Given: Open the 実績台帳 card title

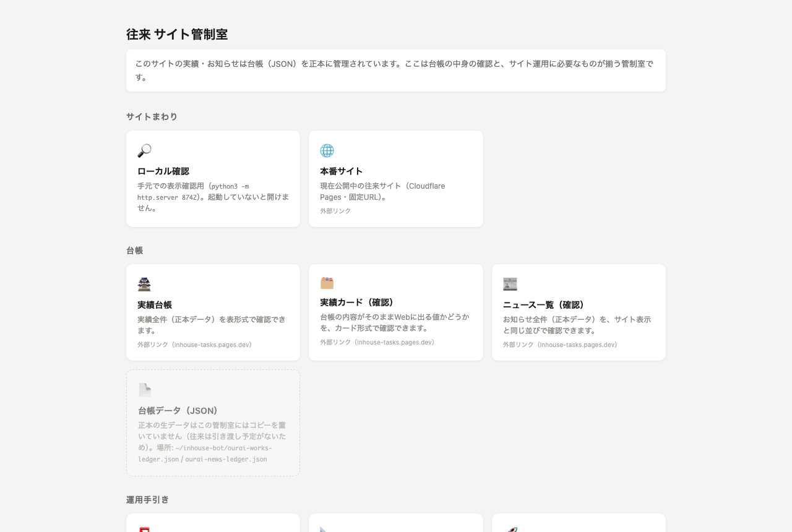Looking at the screenshot, I should click(155, 305).
